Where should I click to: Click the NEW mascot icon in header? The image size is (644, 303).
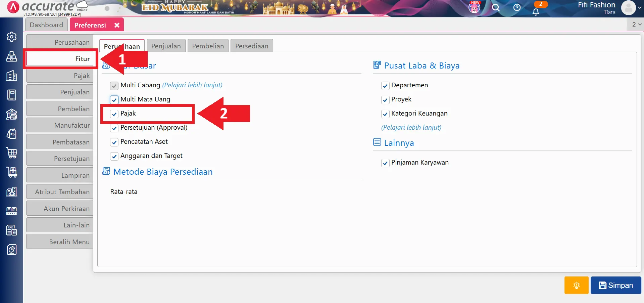click(474, 7)
